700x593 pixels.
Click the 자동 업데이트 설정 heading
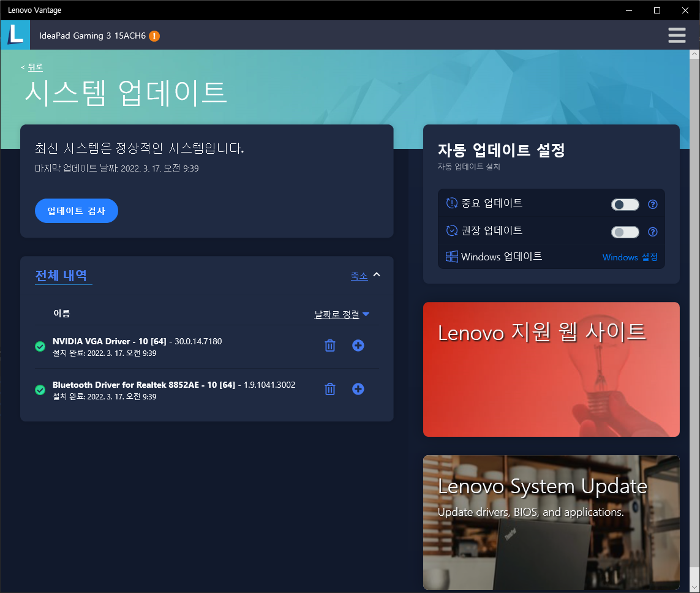click(x=502, y=150)
